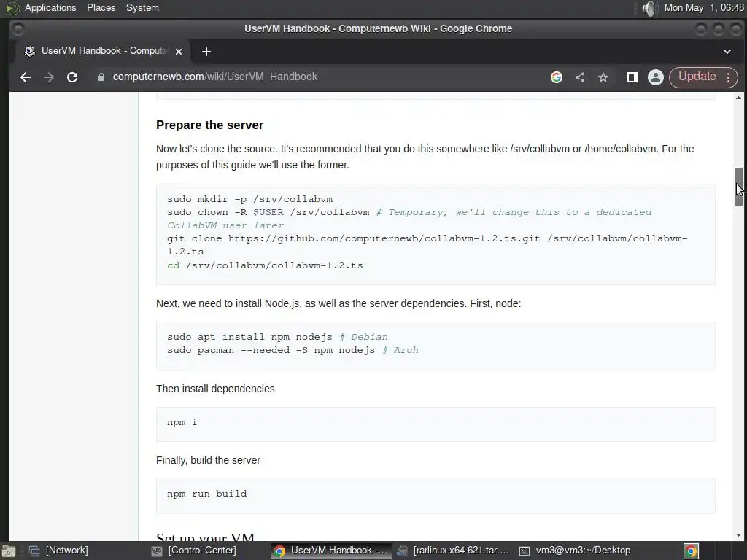Click the address bar URL
The width and height of the screenshot is (747, 560).
tap(215, 77)
